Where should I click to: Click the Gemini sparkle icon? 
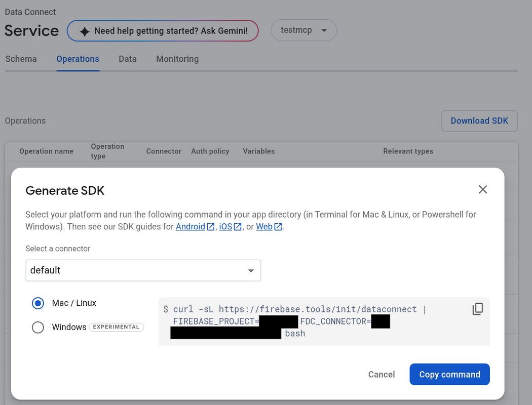click(x=85, y=31)
